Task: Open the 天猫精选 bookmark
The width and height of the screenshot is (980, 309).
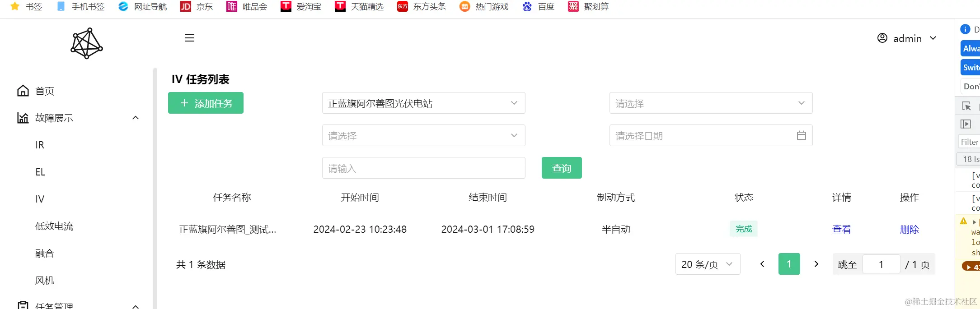Action: click(x=359, y=6)
